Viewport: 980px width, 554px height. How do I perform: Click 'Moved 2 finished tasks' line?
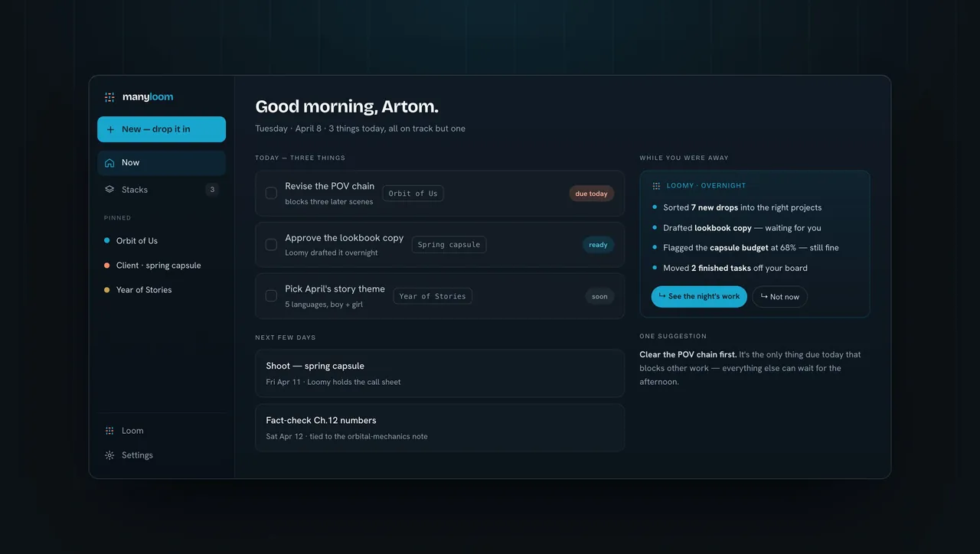735,268
